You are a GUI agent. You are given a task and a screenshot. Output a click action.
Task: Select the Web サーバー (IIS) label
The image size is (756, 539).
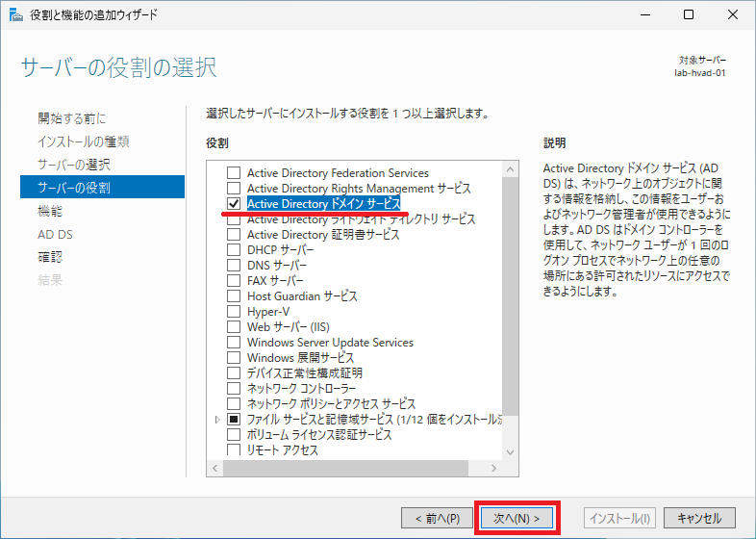(x=289, y=327)
